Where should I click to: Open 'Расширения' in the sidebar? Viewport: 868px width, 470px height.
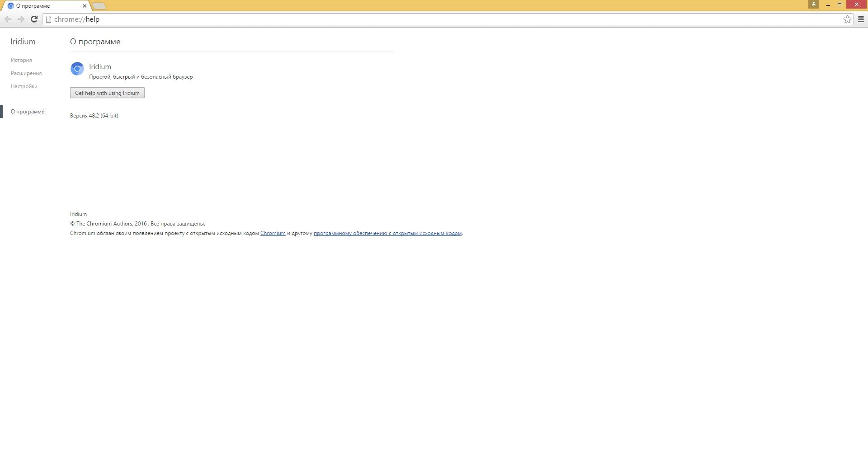(26, 73)
